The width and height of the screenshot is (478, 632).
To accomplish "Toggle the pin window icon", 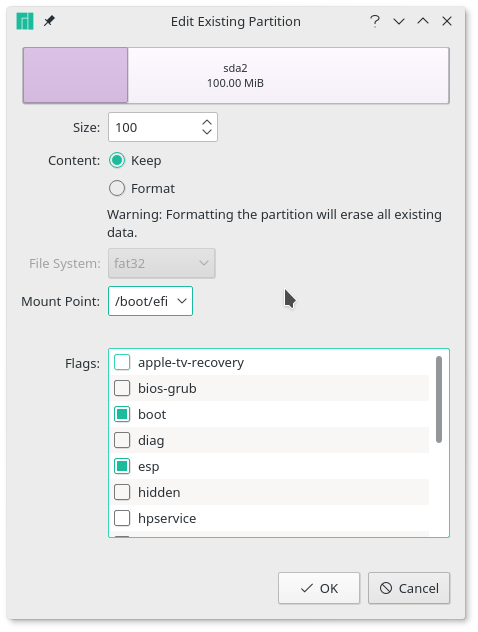I will pyautogui.click(x=49, y=21).
